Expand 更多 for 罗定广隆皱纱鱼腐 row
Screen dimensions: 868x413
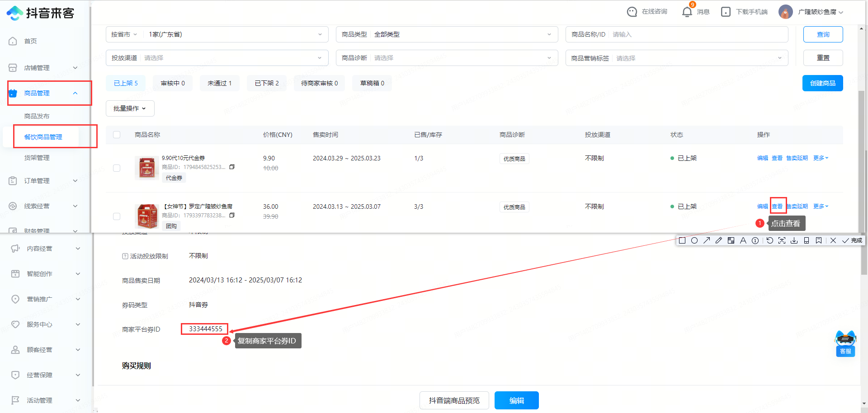821,206
